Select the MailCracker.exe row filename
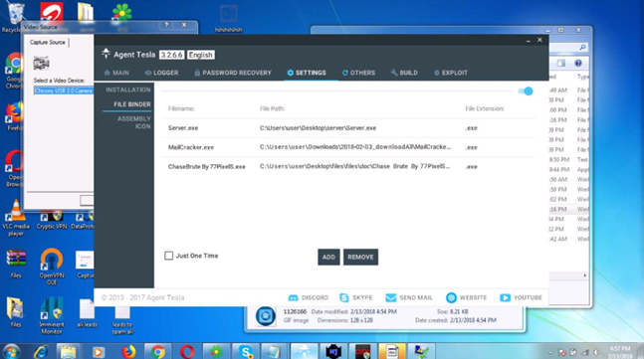 point(191,147)
